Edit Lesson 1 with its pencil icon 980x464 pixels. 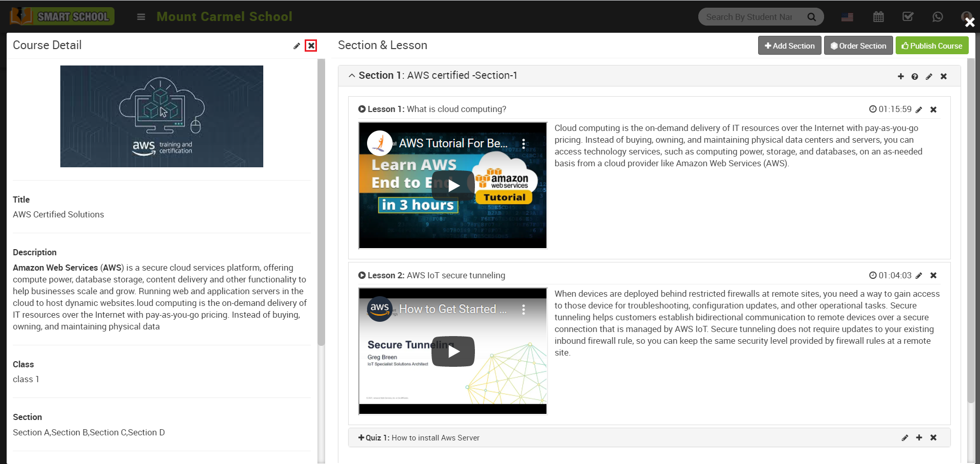point(919,109)
